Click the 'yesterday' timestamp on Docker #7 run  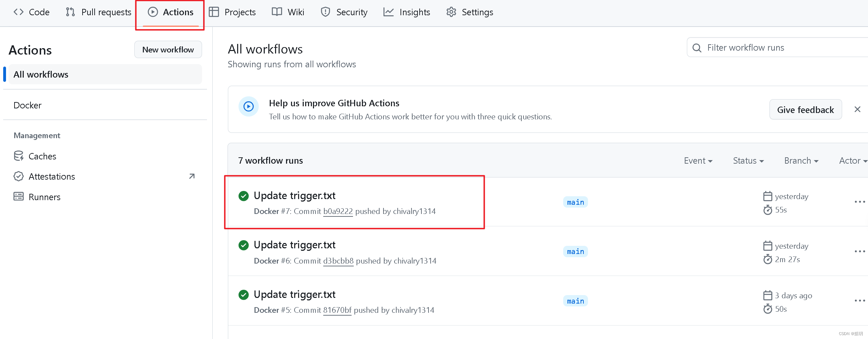[791, 196]
